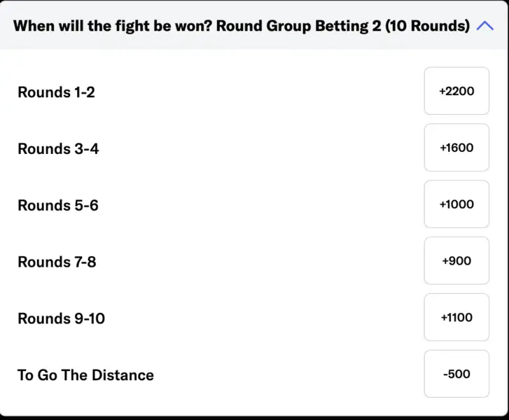Select the odds button beside Rounds 3-4
Screen dimensions: 509x420
[456, 148]
